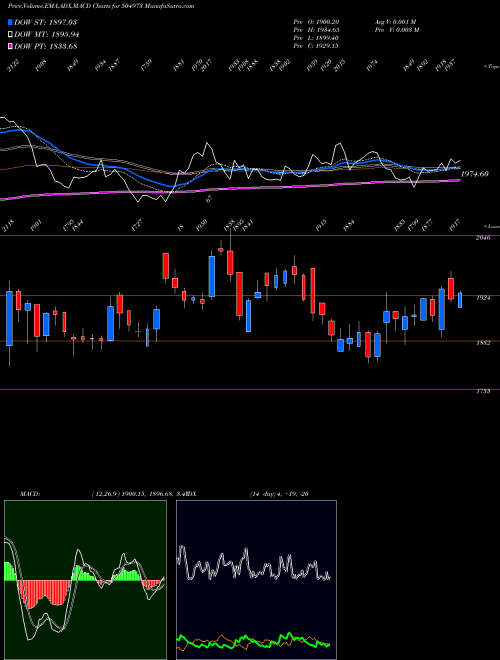Click the magenta DOW PT legend swatch

(x=11, y=47)
